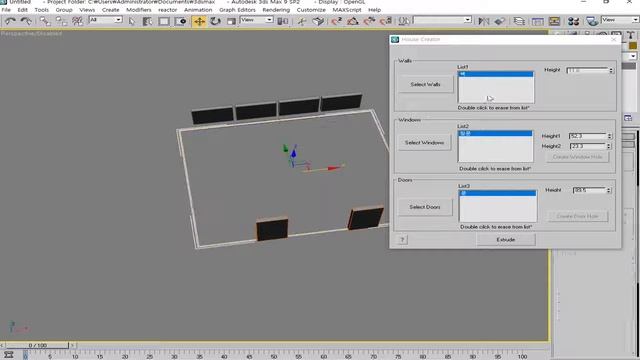Click the Perspective viewport label
This screenshot has width=640, height=360.
(x=31, y=33)
